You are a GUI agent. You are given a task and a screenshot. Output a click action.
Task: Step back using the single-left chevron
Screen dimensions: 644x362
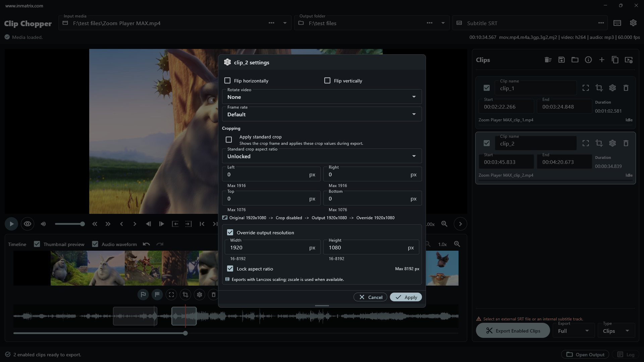121,224
